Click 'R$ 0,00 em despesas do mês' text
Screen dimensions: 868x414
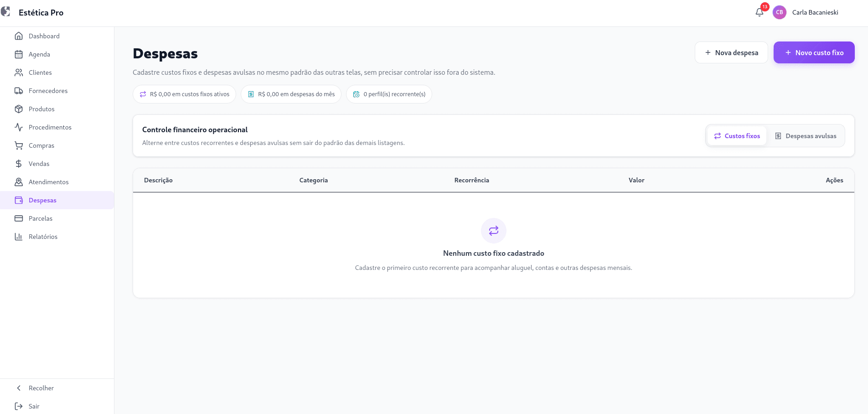click(296, 94)
